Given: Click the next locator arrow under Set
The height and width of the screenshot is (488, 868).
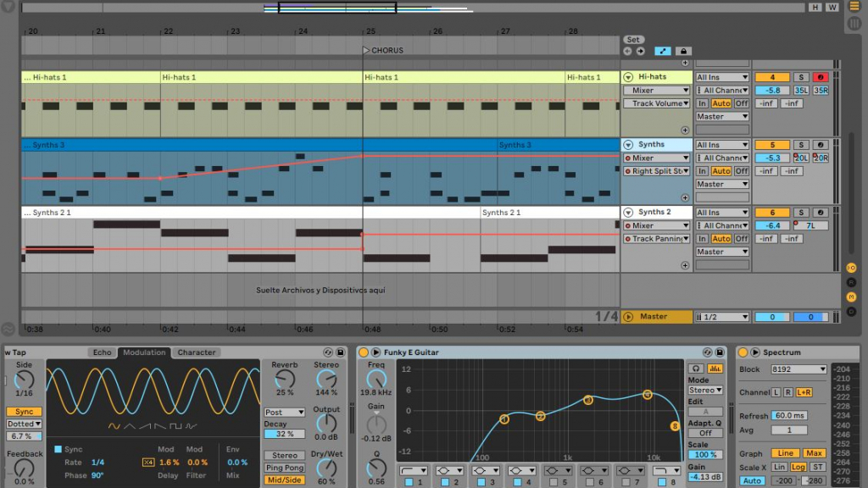Looking at the screenshot, I should (x=641, y=52).
